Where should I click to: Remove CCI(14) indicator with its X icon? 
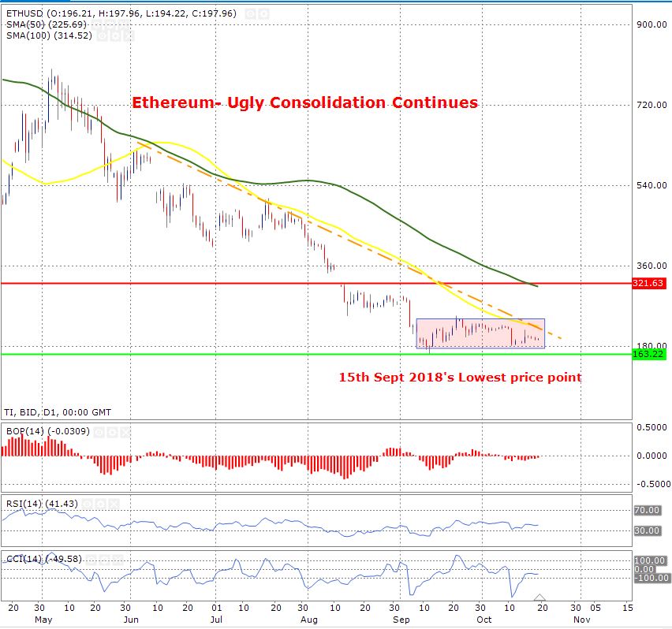[x=118, y=560]
